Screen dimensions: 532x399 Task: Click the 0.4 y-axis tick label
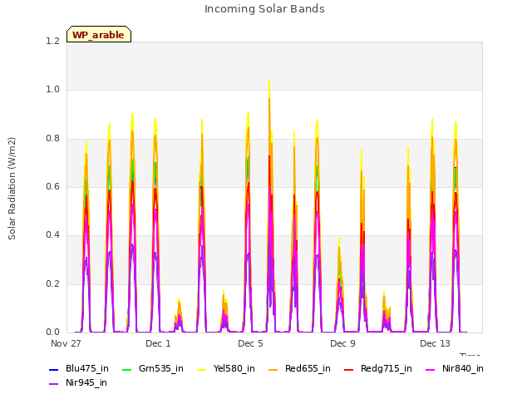click(x=52, y=235)
